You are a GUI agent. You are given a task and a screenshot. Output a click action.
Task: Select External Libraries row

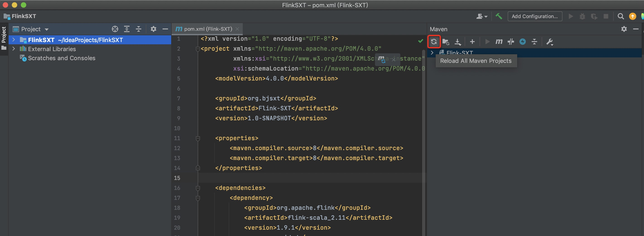(90, 49)
